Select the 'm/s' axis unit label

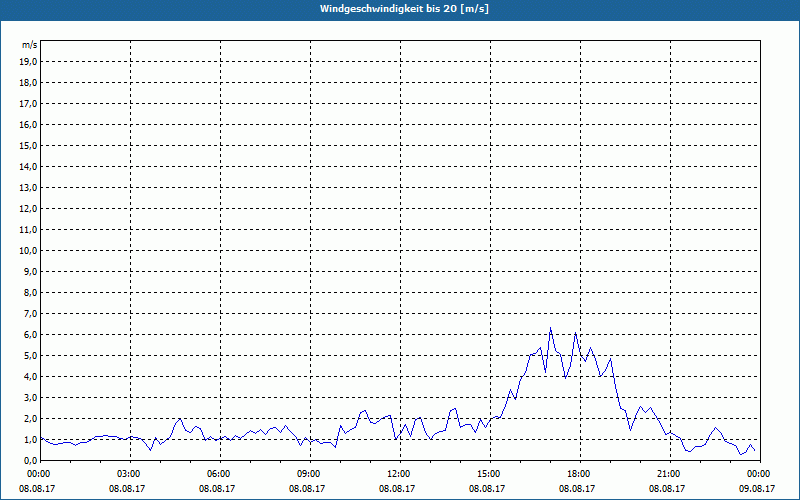pyautogui.click(x=30, y=45)
